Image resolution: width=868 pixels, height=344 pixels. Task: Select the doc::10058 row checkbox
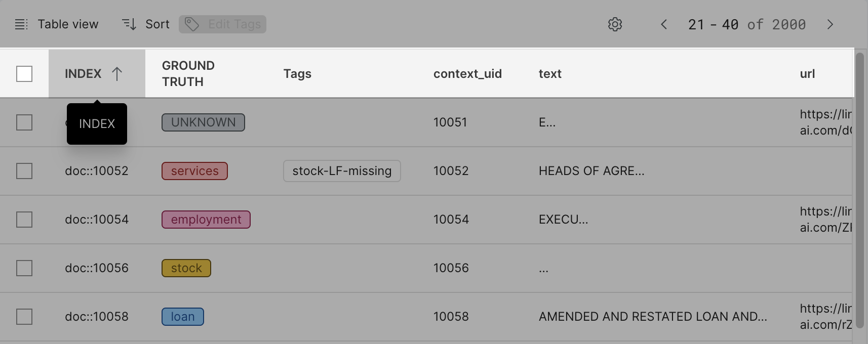point(24,317)
